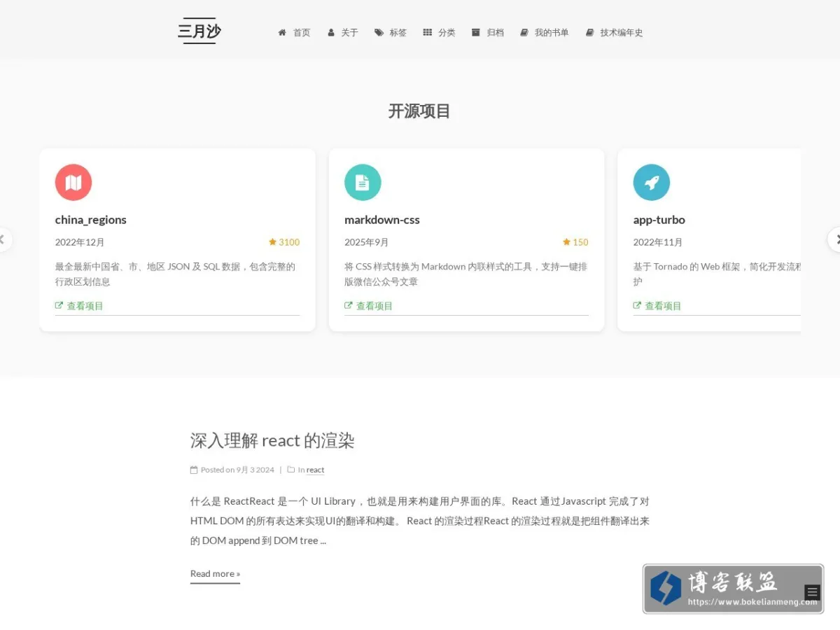This screenshot has width=840, height=630.
Task: Go to the 首页 menu item
Action: click(302, 33)
